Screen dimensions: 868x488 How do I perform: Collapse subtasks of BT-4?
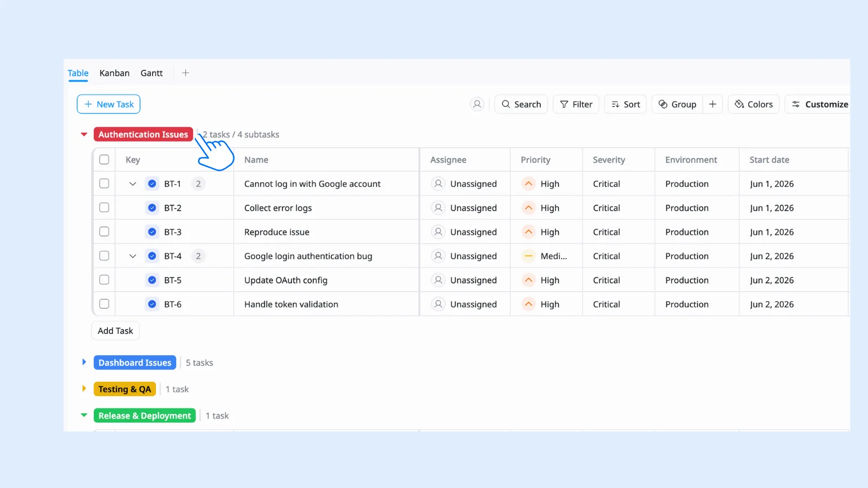(133, 256)
